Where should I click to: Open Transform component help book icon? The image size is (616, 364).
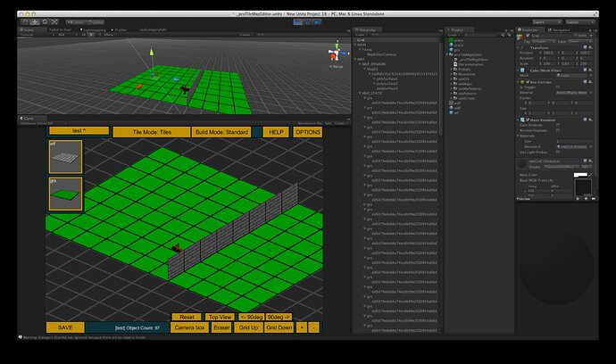[x=585, y=47]
